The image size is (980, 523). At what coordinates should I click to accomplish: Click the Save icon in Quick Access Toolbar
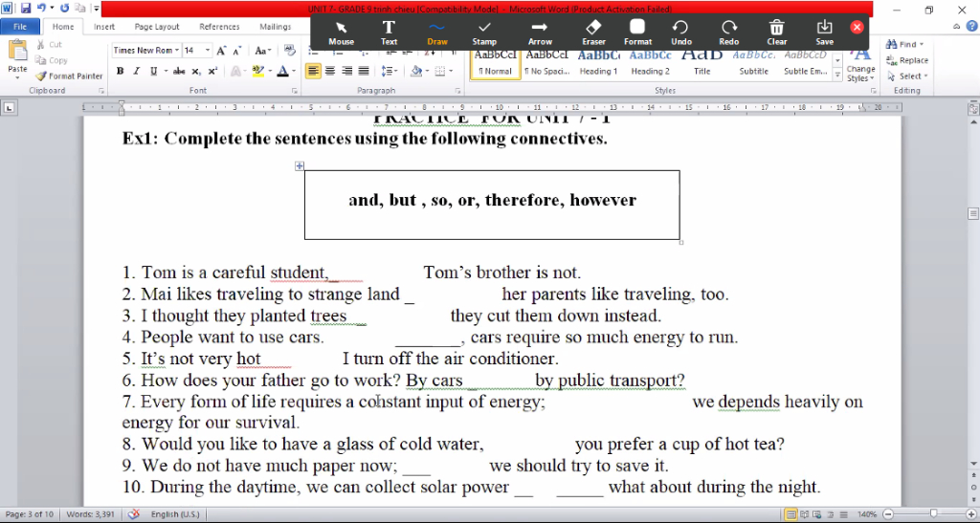(x=26, y=8)
